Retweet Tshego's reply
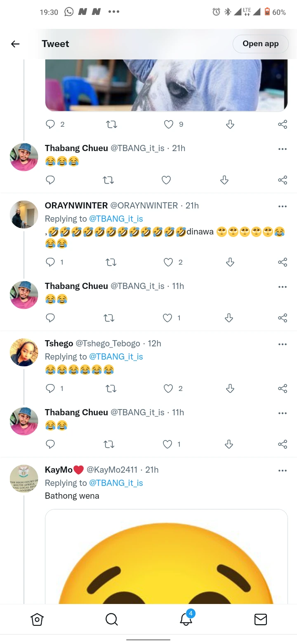The width and height of the screenshot is (297, 644). click(111, 388)
